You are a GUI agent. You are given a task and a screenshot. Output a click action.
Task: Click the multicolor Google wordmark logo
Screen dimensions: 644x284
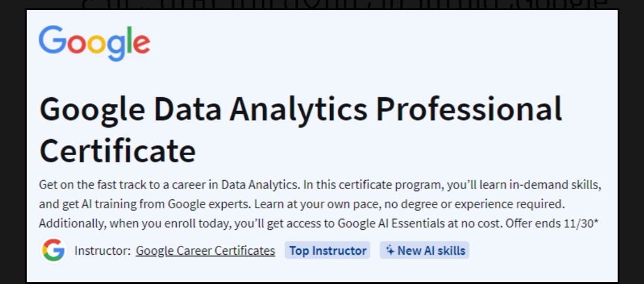pos(94,43)
